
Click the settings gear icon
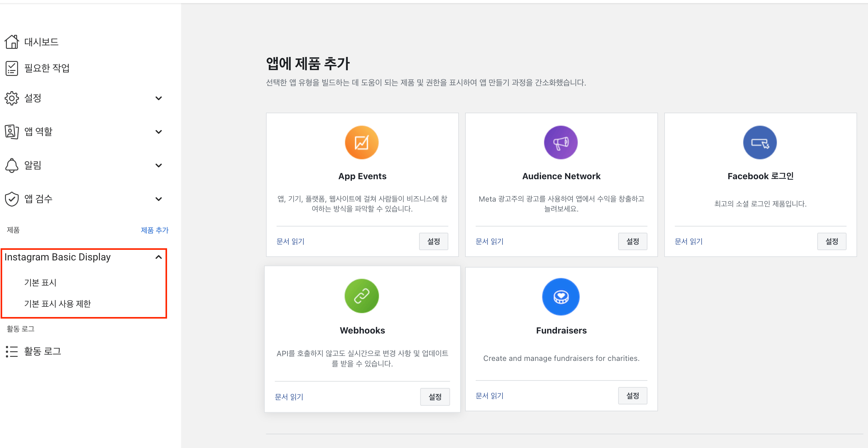12,98
